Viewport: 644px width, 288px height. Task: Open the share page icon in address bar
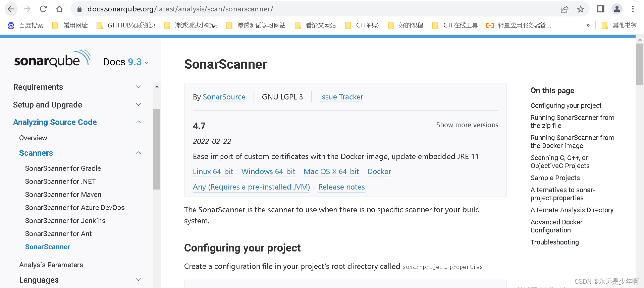[x=565, y=9]
